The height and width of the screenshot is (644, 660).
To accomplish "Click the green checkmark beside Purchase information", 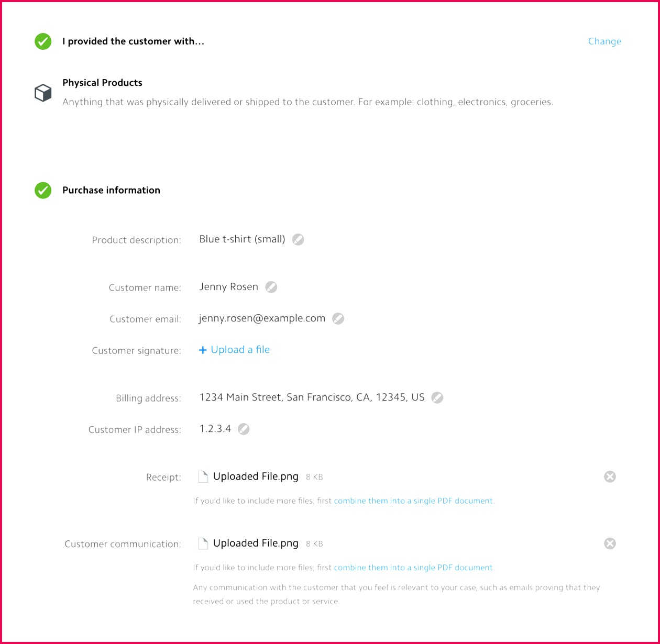I will (43, 191).
